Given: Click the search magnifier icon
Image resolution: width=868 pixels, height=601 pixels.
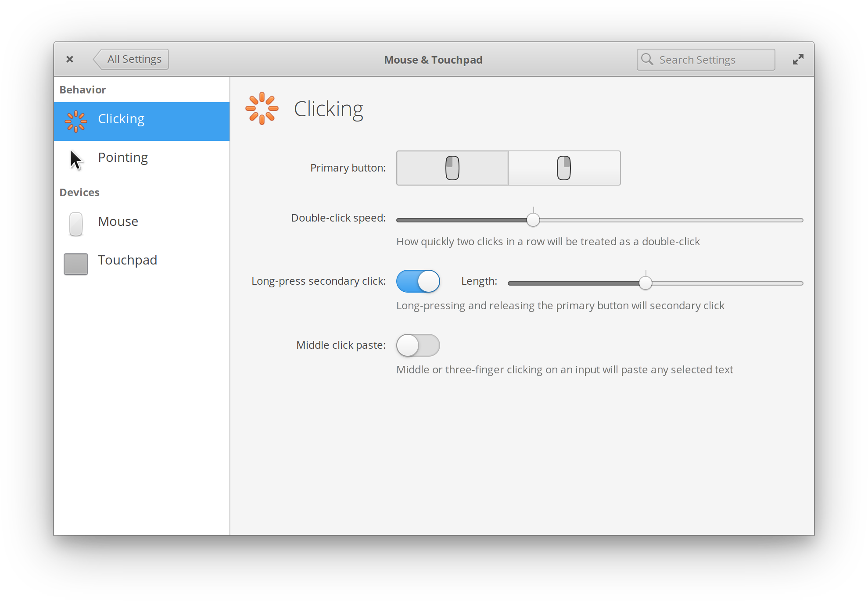Looking at the screenshot, I should coord(647,59).
